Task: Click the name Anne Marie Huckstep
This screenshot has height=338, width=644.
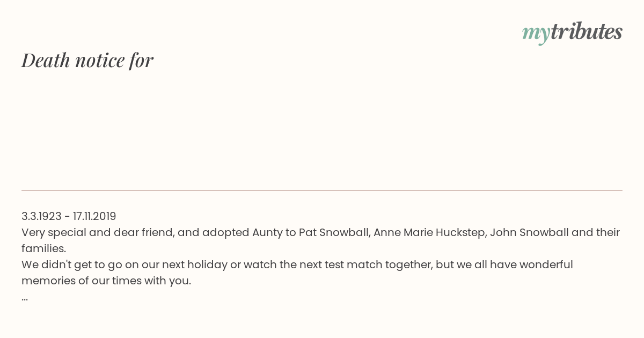Action: tap(430, 232)
